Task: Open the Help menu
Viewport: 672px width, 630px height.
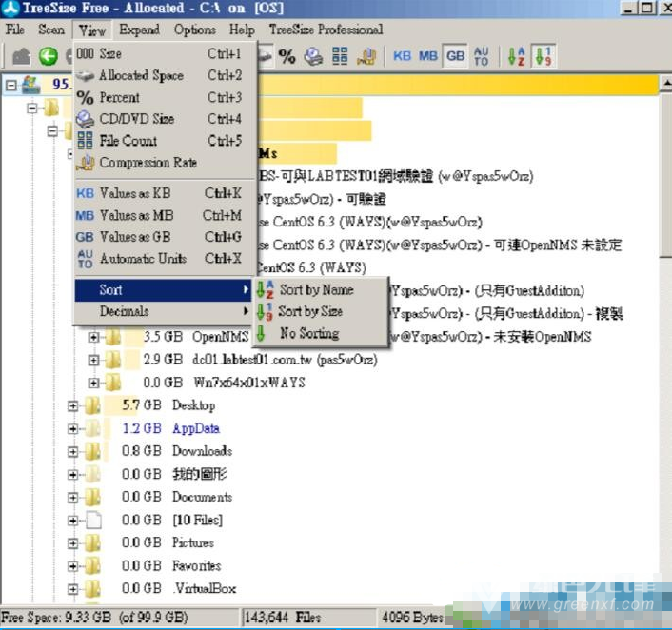Action: tap(242, 30)
